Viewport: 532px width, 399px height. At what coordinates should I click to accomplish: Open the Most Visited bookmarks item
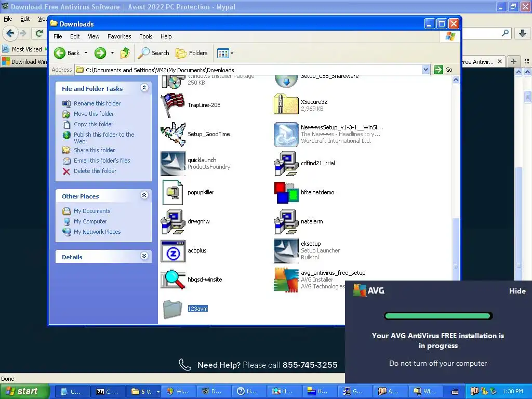tap(22, 49)
